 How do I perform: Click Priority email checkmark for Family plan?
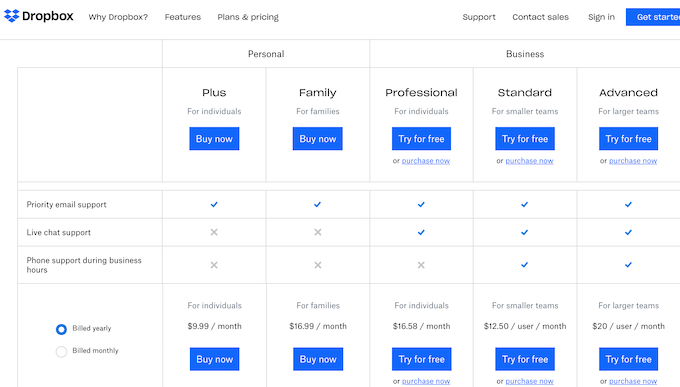pyautogui.click(x=317, y=204)
